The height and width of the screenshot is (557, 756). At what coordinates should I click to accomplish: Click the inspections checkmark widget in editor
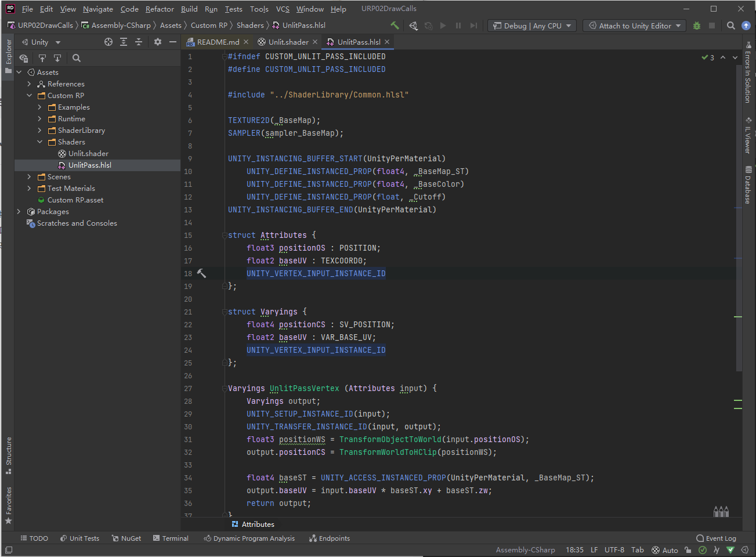[x=704, y=56]
